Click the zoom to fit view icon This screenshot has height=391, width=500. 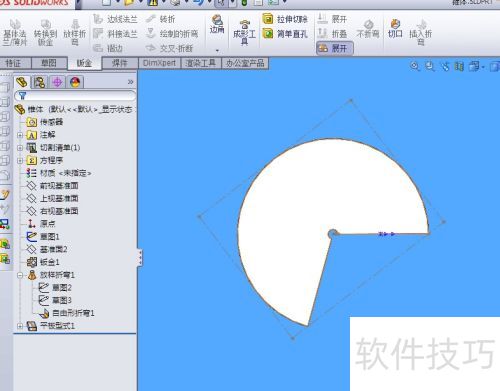[x=415, y=66]
